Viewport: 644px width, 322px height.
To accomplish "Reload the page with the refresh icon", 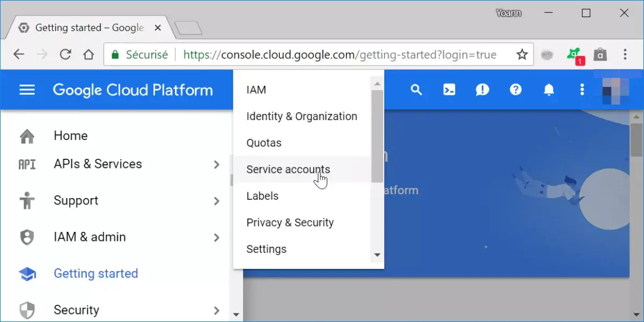I will pyautogui.click(x=65, y=54).
